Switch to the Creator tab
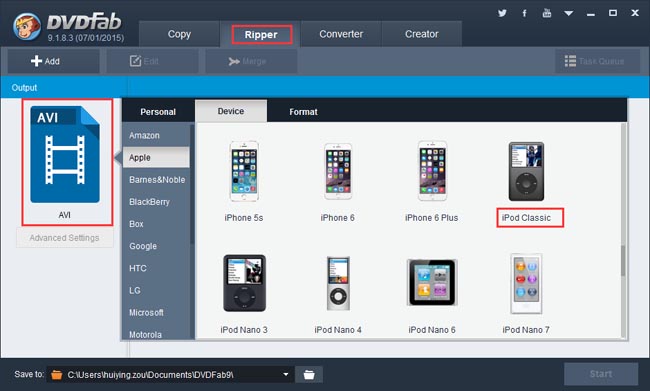This screenshot has width=650, height=391. (x=422, y=34)
